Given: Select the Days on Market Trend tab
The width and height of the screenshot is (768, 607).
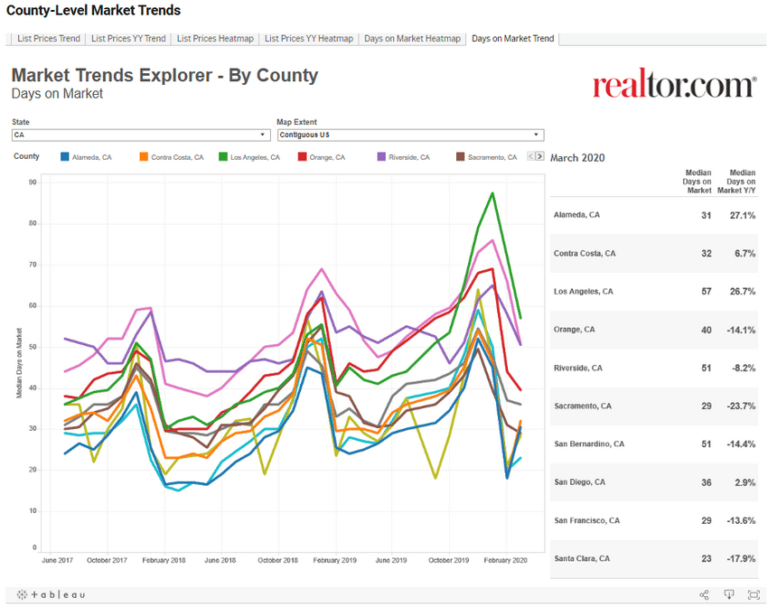Looking at the screenshot, I should click(x=512, y=39).
